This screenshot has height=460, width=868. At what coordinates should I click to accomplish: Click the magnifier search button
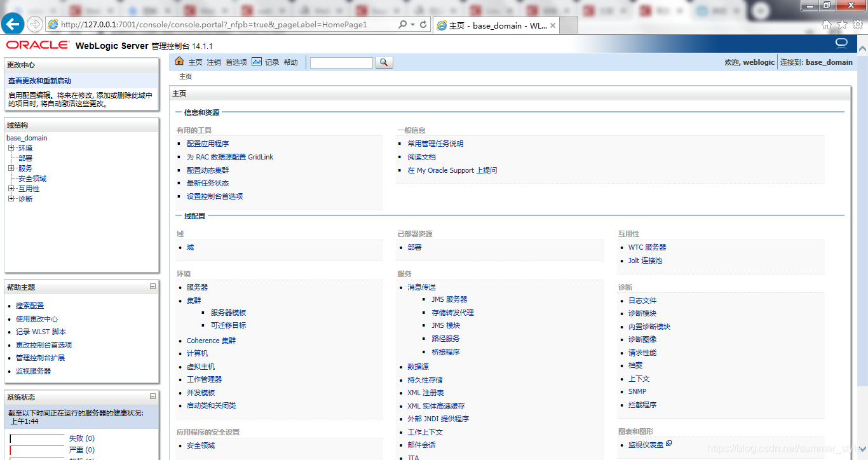point(384,62)
